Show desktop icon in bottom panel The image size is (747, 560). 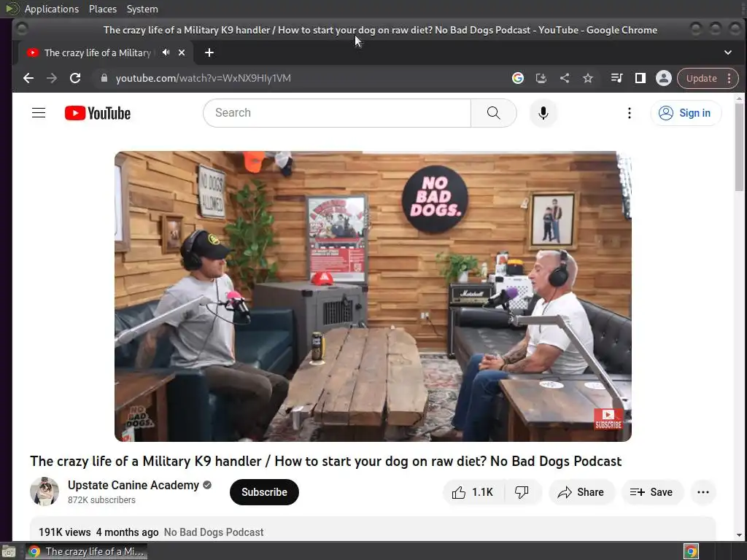(9, 551)
